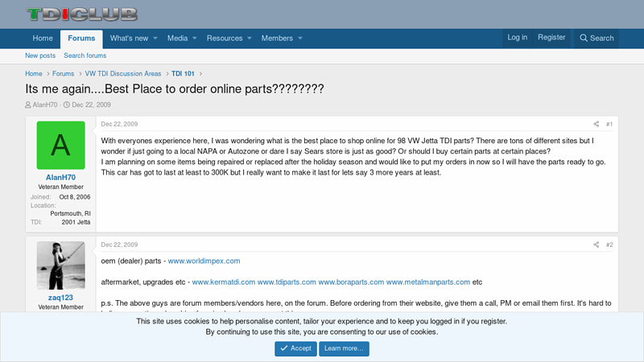
Task: Open the Media tab
Action: pyautogui.click(x=177, y=38)
